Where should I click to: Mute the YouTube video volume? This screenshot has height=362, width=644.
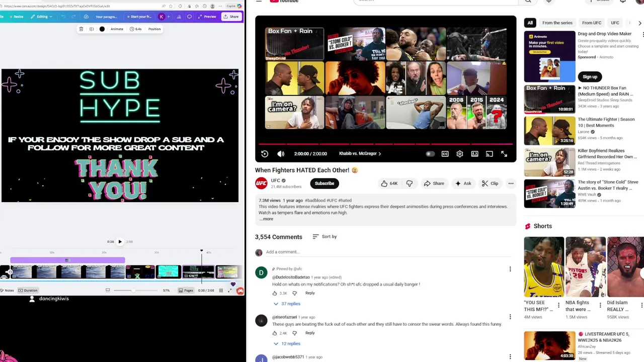tap(281, 154)
